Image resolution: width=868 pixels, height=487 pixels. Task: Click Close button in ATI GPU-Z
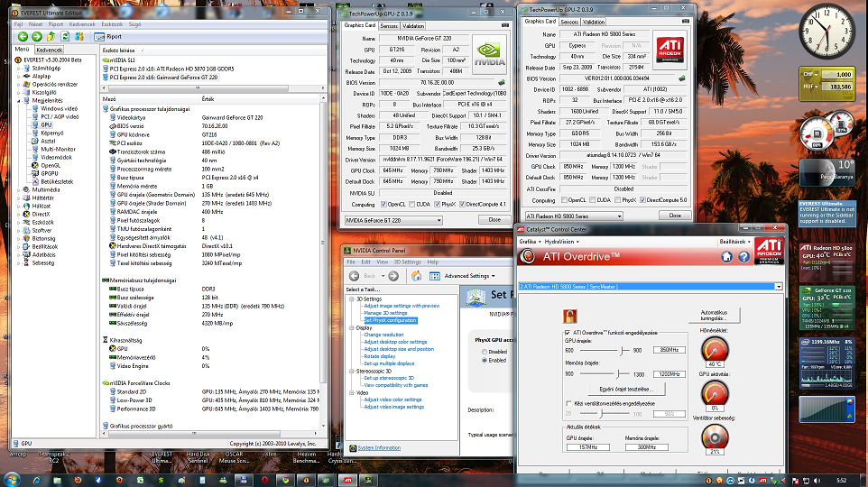675,216
